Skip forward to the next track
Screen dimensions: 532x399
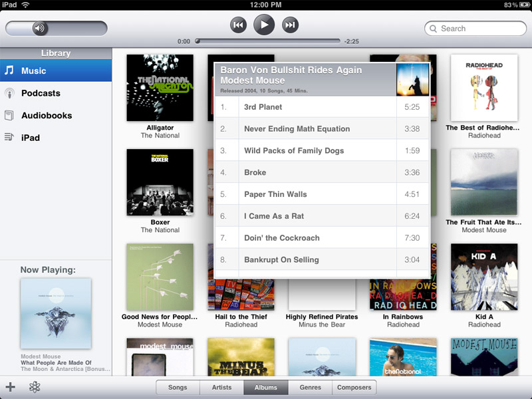coord(290,25)
